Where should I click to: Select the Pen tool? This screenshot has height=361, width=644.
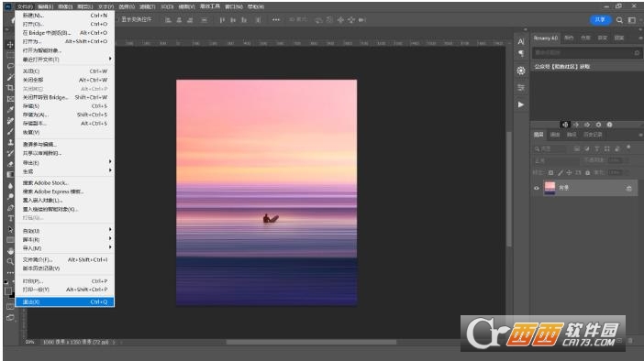pos(10,208)
